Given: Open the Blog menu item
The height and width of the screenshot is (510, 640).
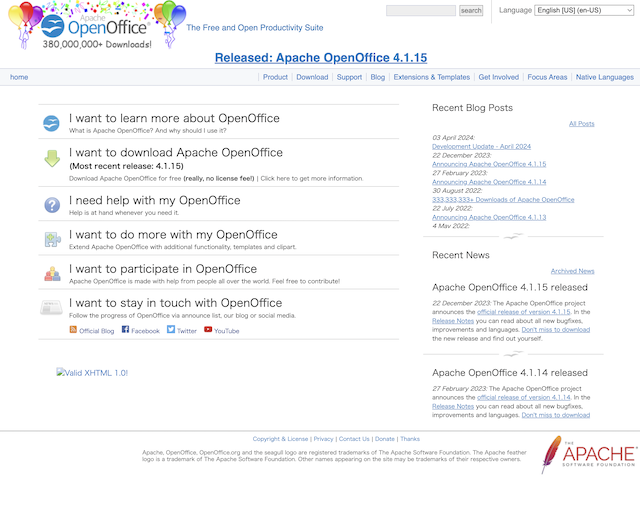Looking at the screenshot, I should [x=378, y=77].
